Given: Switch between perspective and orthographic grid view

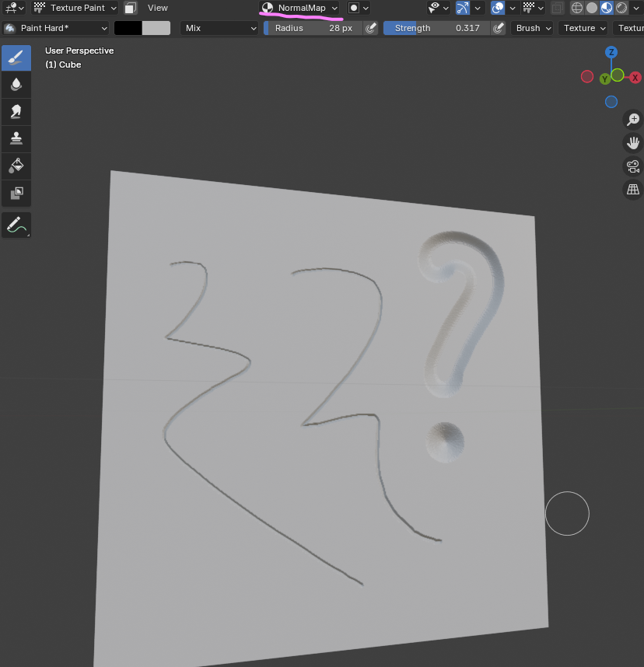Looking at the screenshot, I should tap(633, 189).
